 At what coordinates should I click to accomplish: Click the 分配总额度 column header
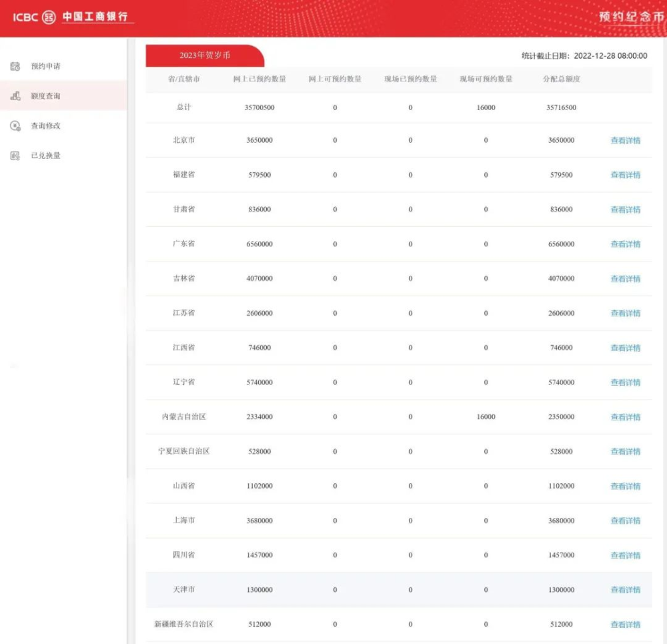(x=562, y=79)
